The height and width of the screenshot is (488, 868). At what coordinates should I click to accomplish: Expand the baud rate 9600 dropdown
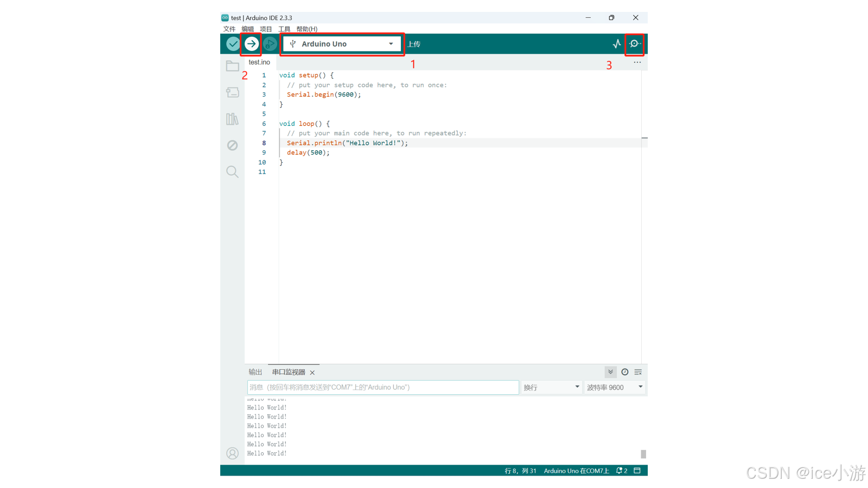click(x=615, y=387)
